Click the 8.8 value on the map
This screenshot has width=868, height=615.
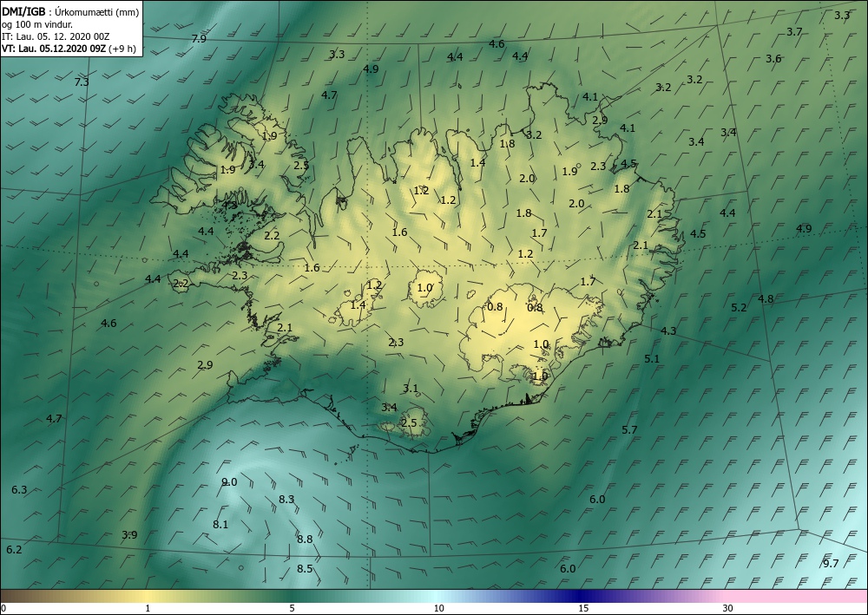(x=305, y=539)
